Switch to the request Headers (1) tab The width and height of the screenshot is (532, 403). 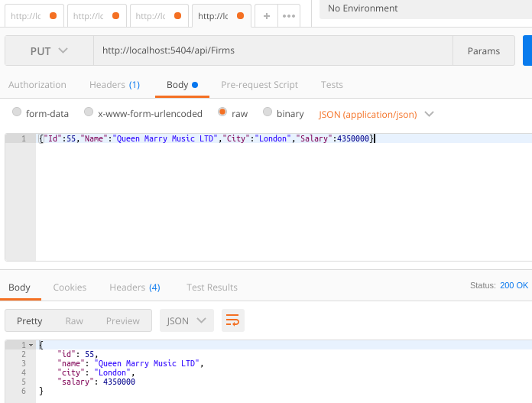(x=114, y=85)
